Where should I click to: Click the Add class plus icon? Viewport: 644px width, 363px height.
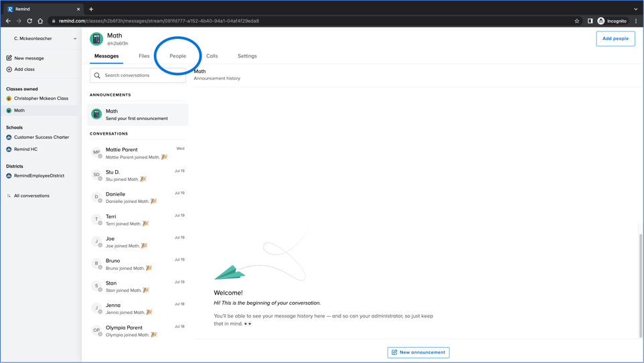(x=9, y=69)
